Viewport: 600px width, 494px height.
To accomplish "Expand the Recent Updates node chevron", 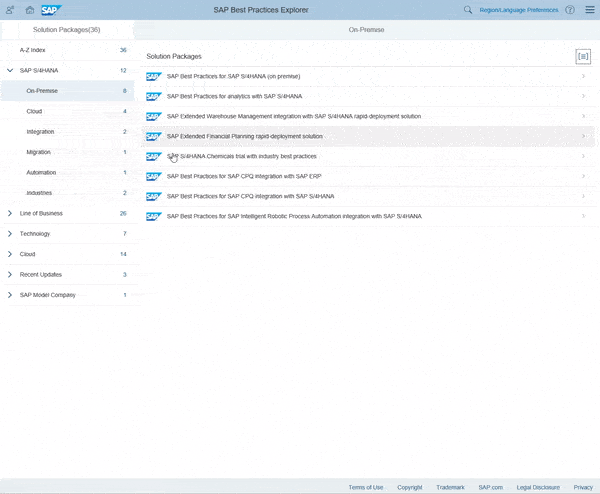I will [10, 274].
